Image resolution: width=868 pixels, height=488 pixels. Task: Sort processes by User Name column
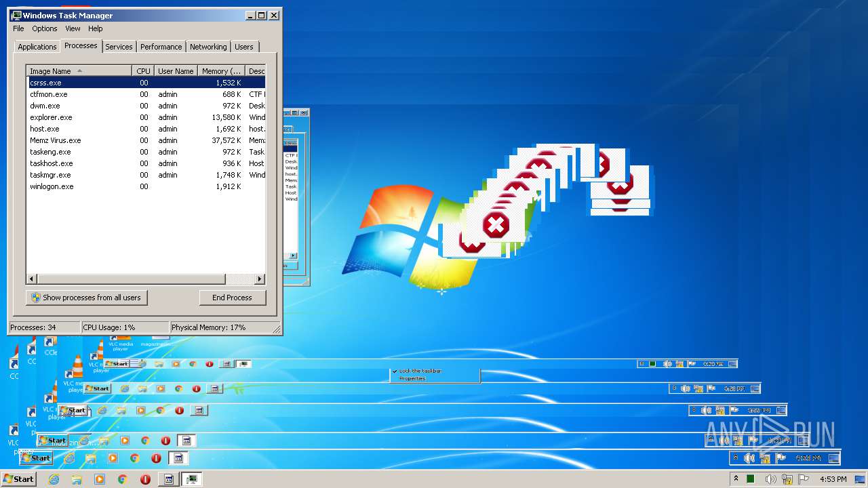176,70
